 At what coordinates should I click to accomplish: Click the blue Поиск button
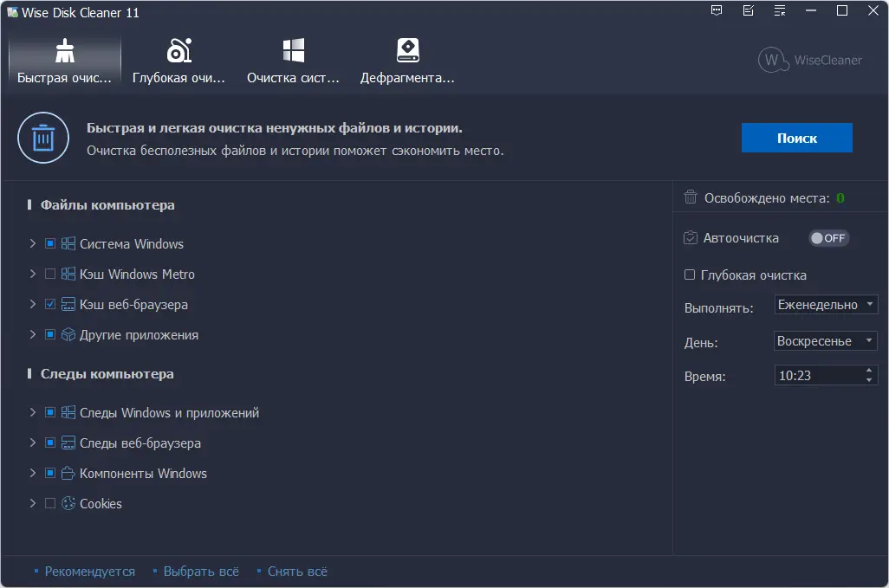pyautogui.click(x=796, y=138)
